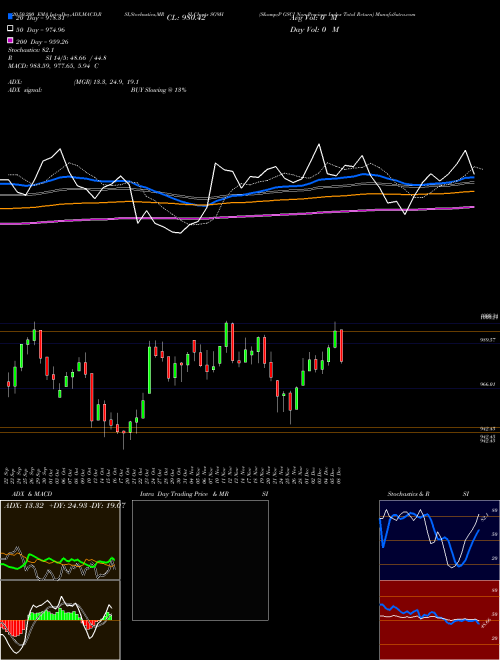This screenshot has height=660, width=500.
Task: Open the empty Intra Day Trading chart panel
Action: coord(200,560)
